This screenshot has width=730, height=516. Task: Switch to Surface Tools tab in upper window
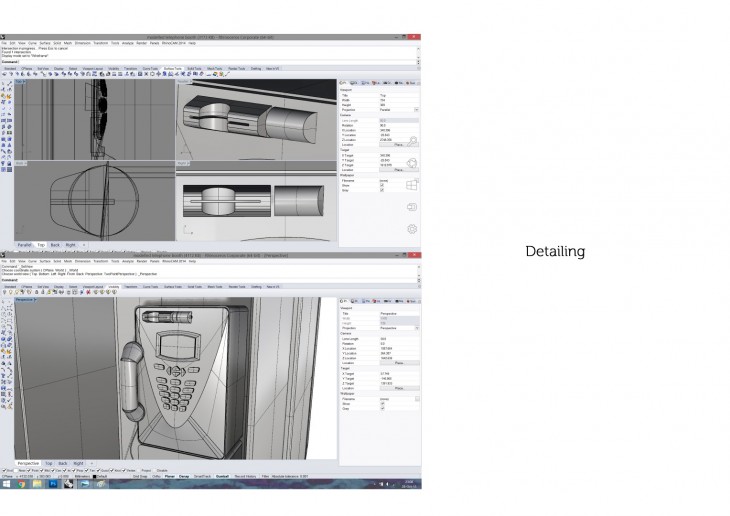click(172, 68)
